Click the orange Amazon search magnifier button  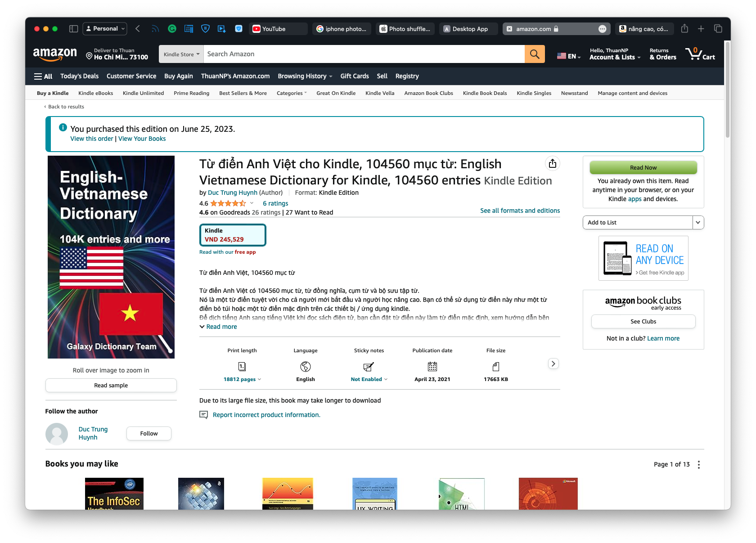click(x=535, y=54)
